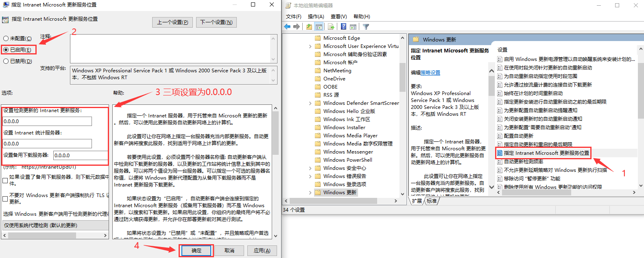Click the policy icon beside 自动更新检测频率
644x258 pixels.
tap(500, 162)
